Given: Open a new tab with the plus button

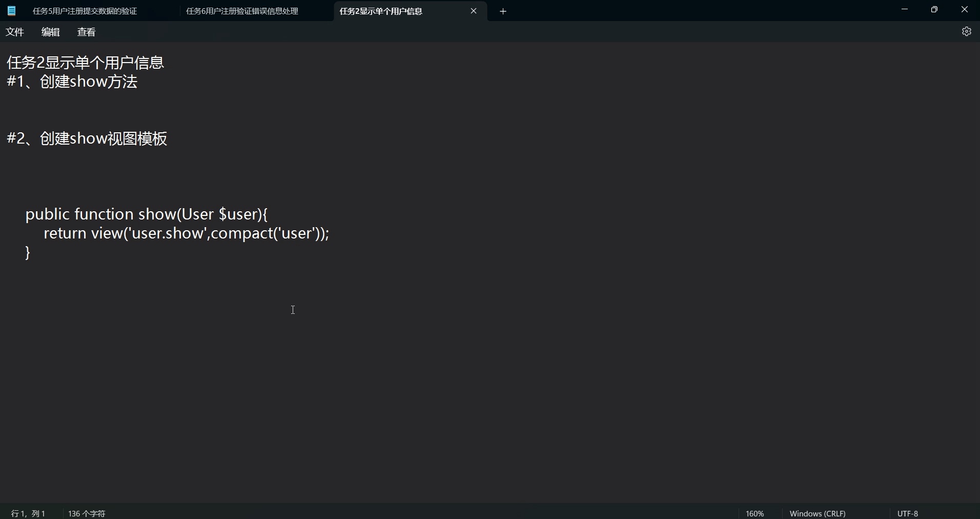Looking at the screenshot, I should point(503,11).
